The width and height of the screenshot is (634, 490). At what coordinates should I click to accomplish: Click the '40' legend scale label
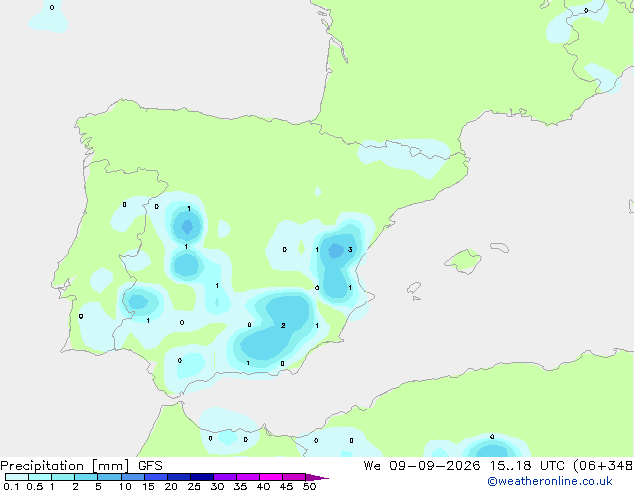coord(263,486)
